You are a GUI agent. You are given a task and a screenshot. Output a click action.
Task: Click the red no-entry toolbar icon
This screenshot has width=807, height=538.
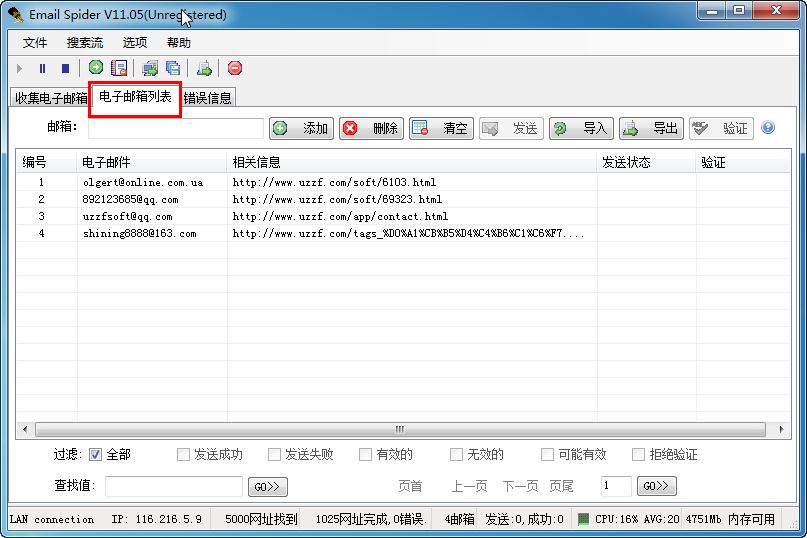pyautogui.click(x=235, y=68)
